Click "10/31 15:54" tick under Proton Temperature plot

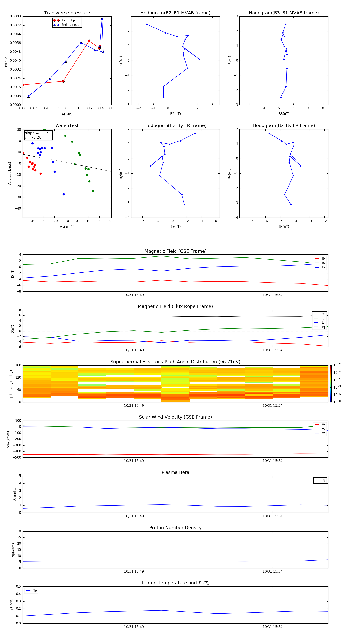click(x=273, y=627)
